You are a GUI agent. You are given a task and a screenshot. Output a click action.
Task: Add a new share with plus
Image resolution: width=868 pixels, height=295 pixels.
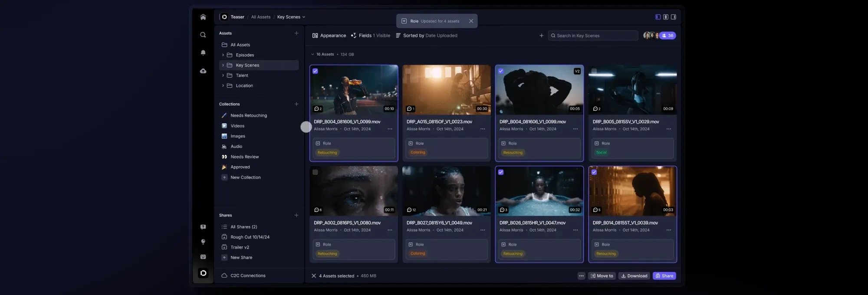point(296,215)
